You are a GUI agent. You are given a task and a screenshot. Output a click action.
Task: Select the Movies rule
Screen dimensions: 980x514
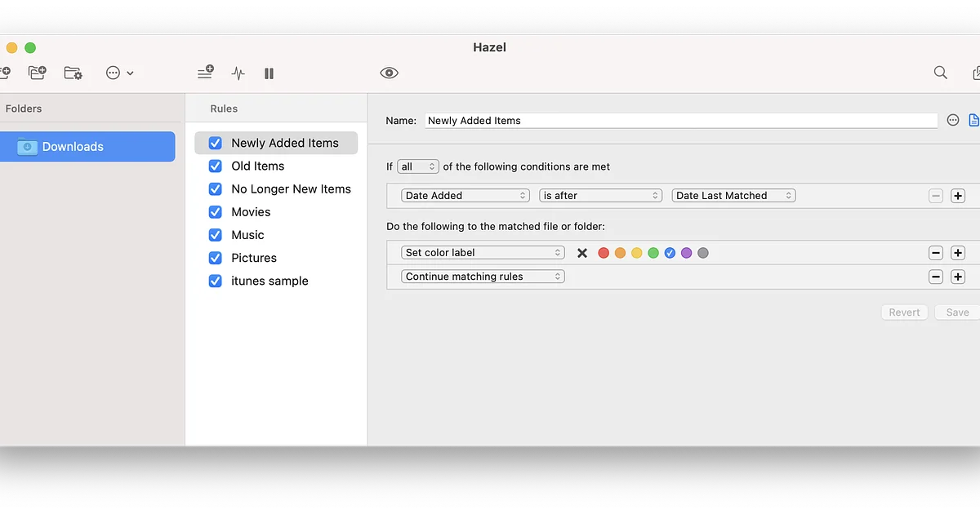(251, 211)
